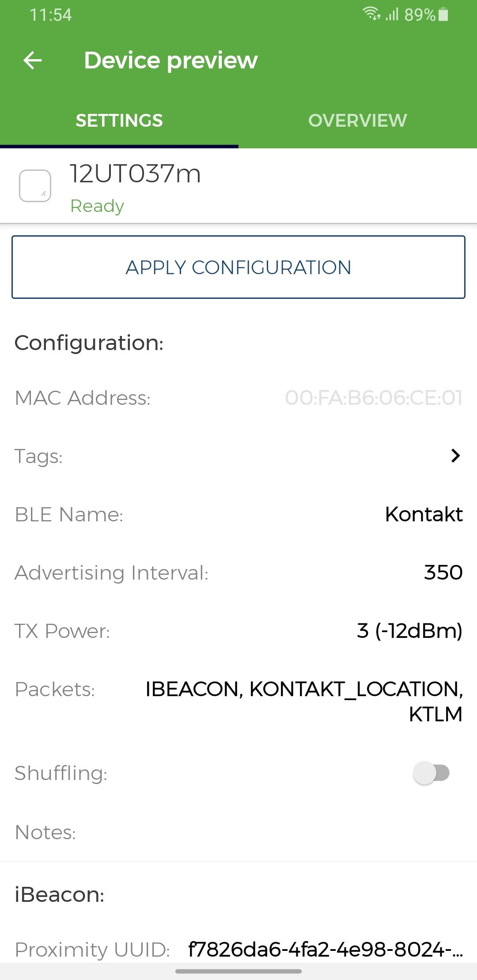
Task: Click the APPLY CONFIGURATION button
Action: [238, 267]
